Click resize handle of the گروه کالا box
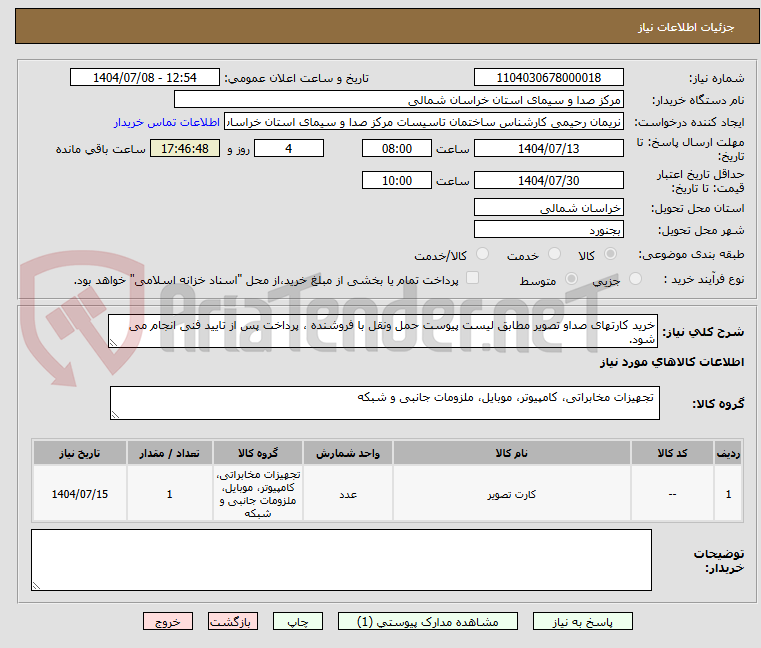This screenshot has width=761, height=648. (116, 415)
